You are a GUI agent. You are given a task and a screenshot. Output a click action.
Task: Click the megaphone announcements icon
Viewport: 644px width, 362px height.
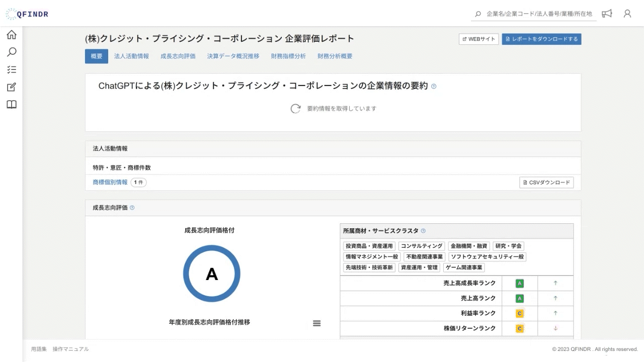607,14
